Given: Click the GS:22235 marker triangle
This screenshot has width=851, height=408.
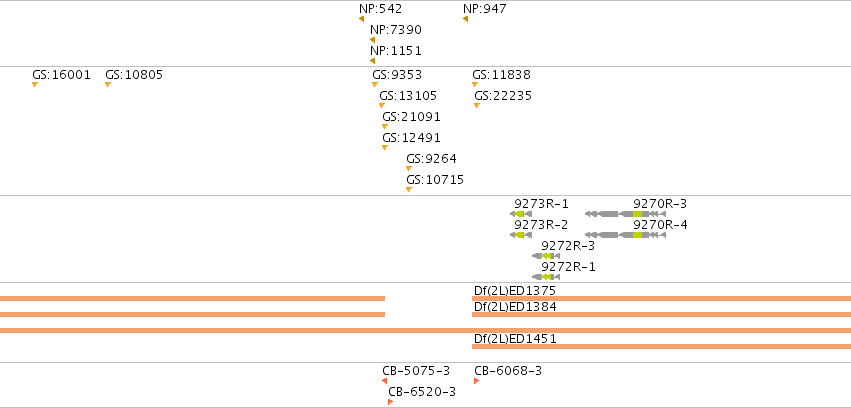Looking at the screenshot, I should coord(477,106).
